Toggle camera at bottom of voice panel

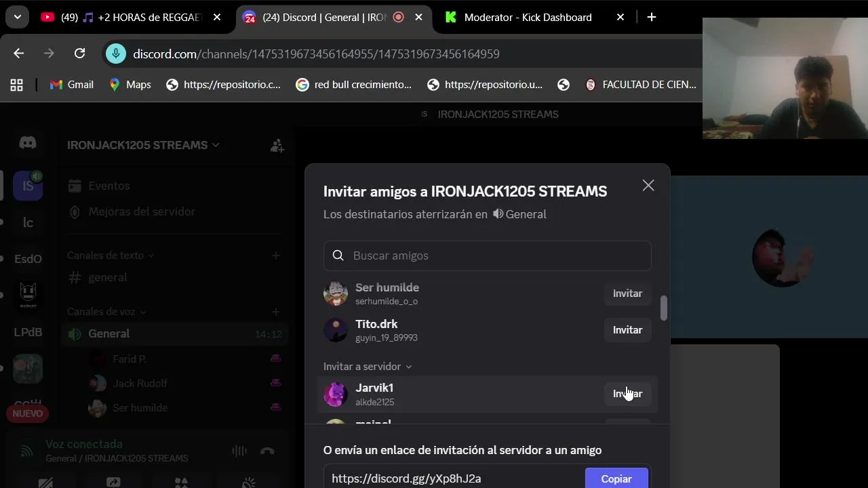[45, 483]
